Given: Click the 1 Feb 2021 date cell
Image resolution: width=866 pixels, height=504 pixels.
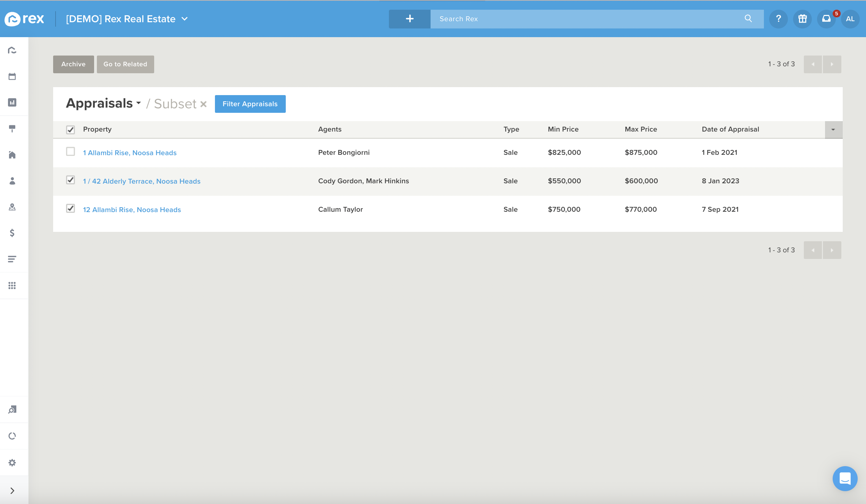Looking at the screenshot, I should click(x=719, y=152).
